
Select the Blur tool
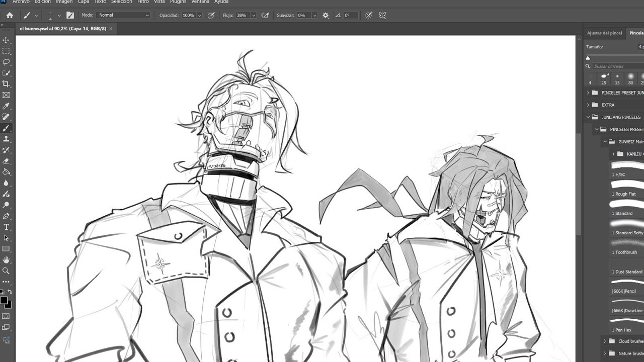(6, 183)
